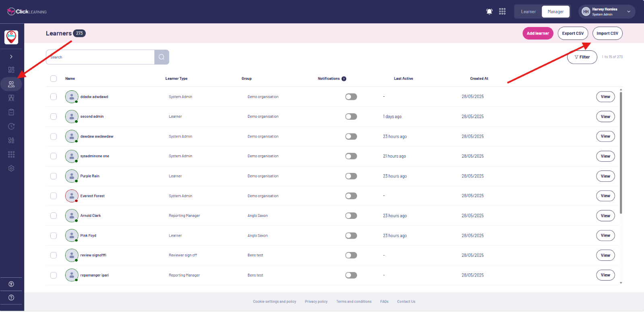View details for sysadminone one
Viewport: 644px width, 312px height.
tap(605, 156)
